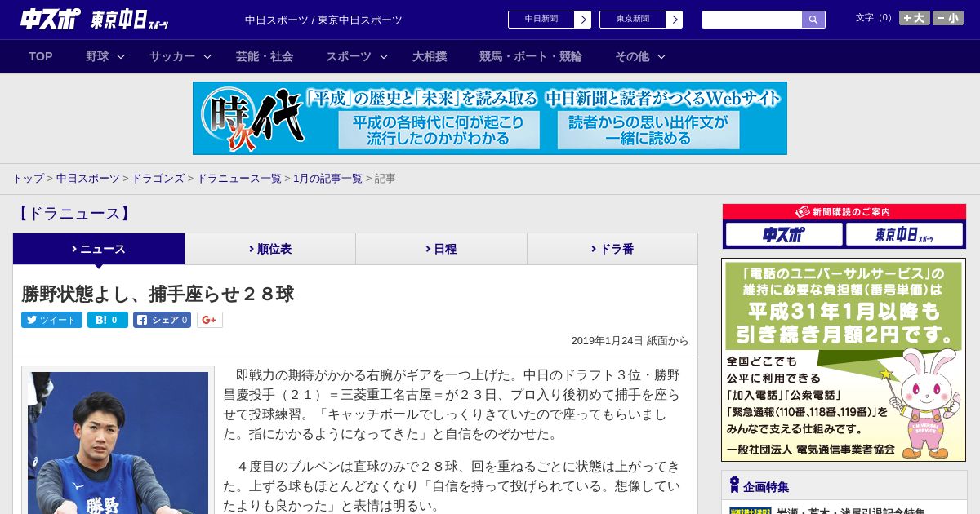Open the 野球 navigation menu

(x=97, y=56)
